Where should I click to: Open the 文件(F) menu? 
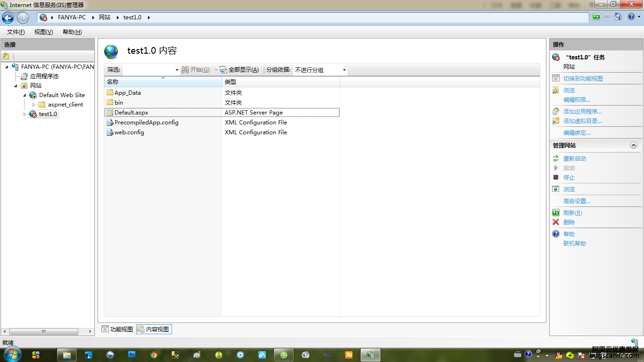16,32
